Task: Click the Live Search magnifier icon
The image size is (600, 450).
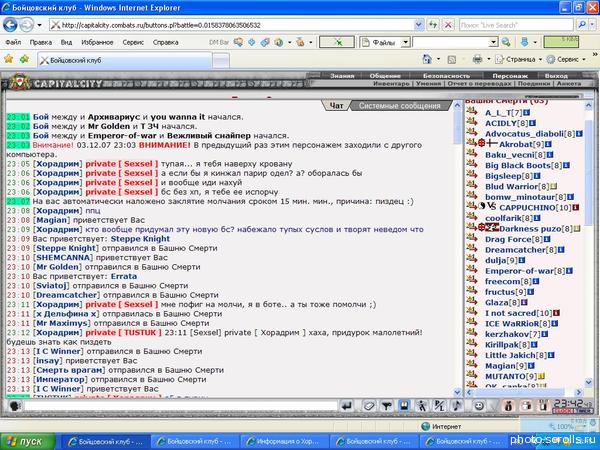Action: (582, 25)
